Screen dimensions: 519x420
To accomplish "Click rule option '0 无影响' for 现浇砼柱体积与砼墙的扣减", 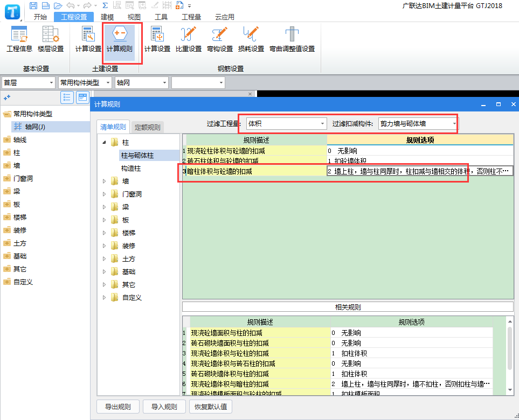I will 420,151.
